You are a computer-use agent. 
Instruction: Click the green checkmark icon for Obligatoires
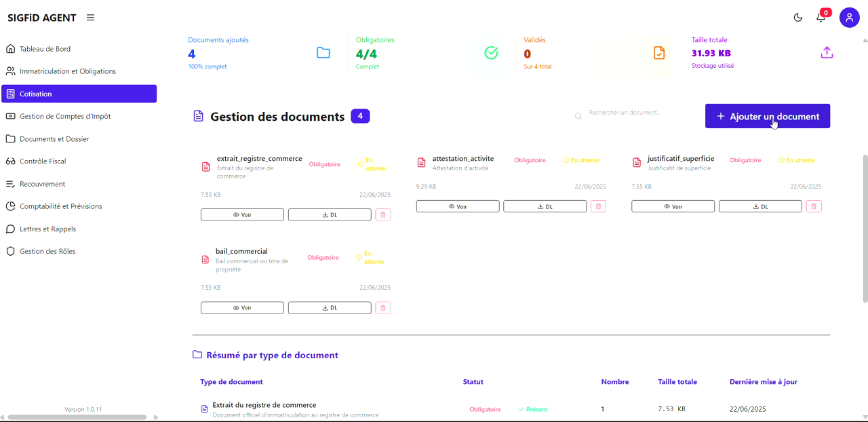[x=491, y=52]
